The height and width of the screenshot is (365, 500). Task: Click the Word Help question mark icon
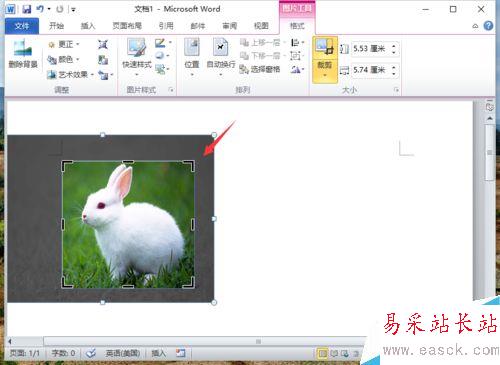(488, 26)
